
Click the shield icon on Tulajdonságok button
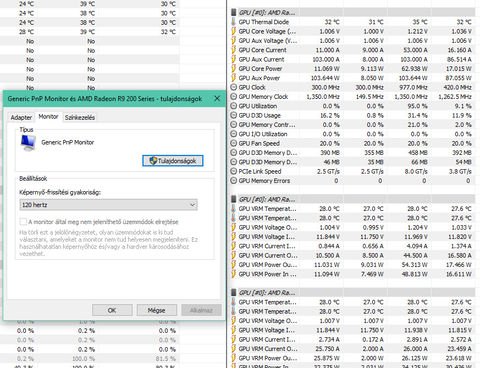click(153, 161)
